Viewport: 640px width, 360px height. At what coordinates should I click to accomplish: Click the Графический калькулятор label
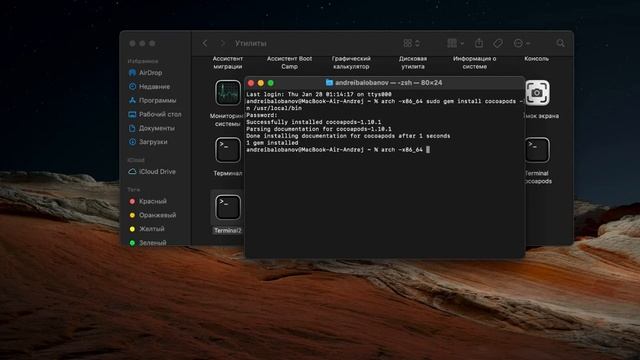point(351,62)
